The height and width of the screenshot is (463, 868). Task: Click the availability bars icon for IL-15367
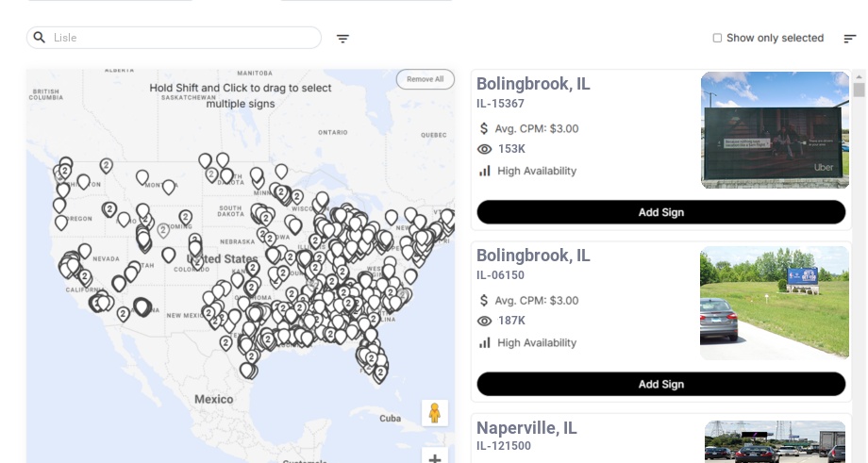pyautogui.click(x=485, y=171)
